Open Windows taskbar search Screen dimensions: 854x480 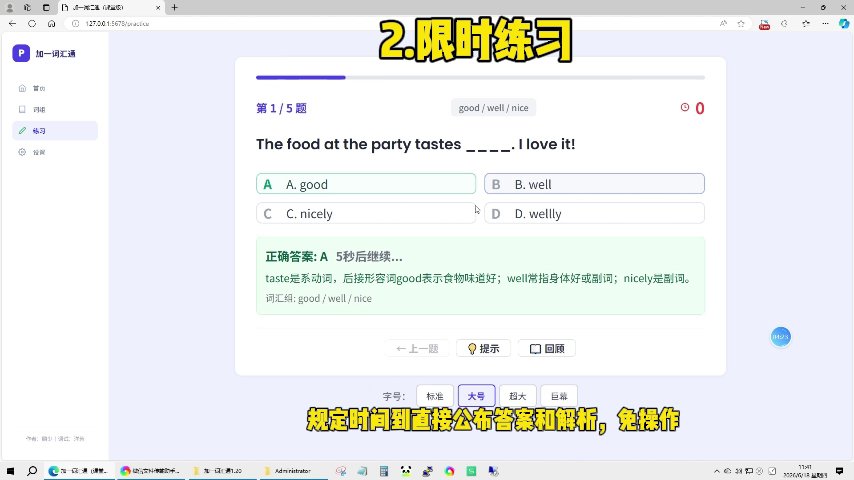point(32,471)
